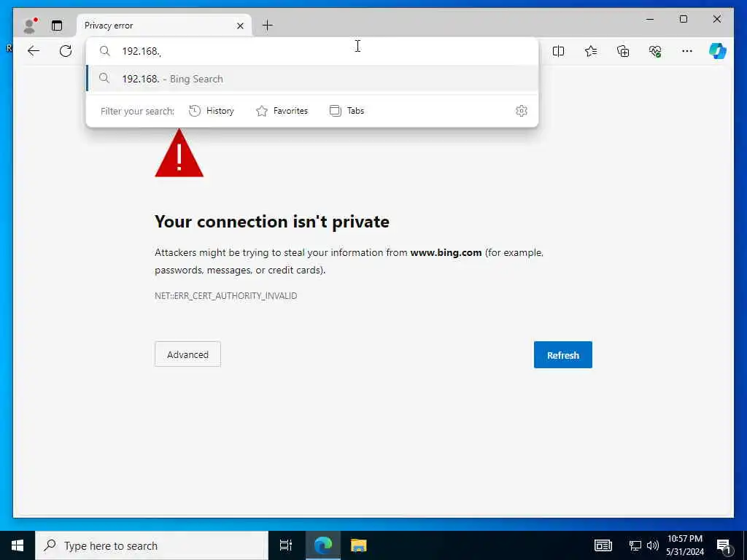Open Copilot sidebar icon
The width and height of the screenshot is (747, 560).
[718, 51]
